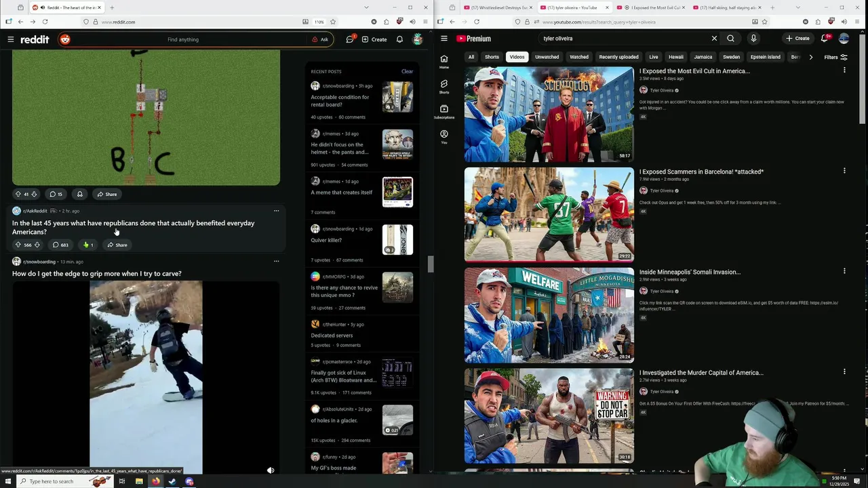
Task: Open the YouTube account avatar menu
Action: click(x=844, y=39)
